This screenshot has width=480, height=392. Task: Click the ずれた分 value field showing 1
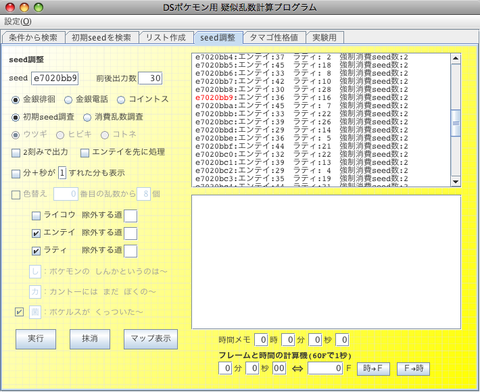coord(62,173)
